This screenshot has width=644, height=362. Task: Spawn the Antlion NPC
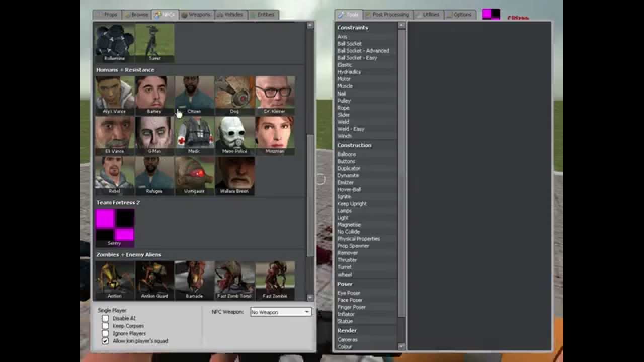pyautogui.click(x=115, y=280)
